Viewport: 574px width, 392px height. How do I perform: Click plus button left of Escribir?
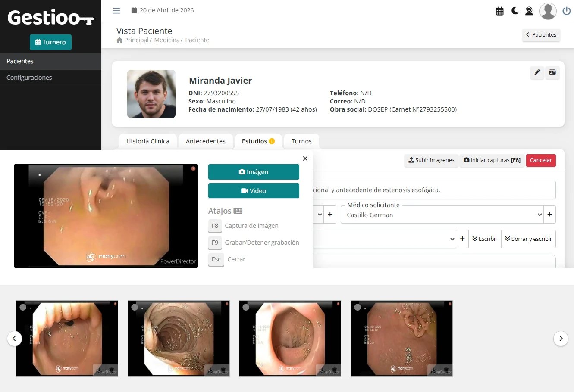(x=462, y=239)
